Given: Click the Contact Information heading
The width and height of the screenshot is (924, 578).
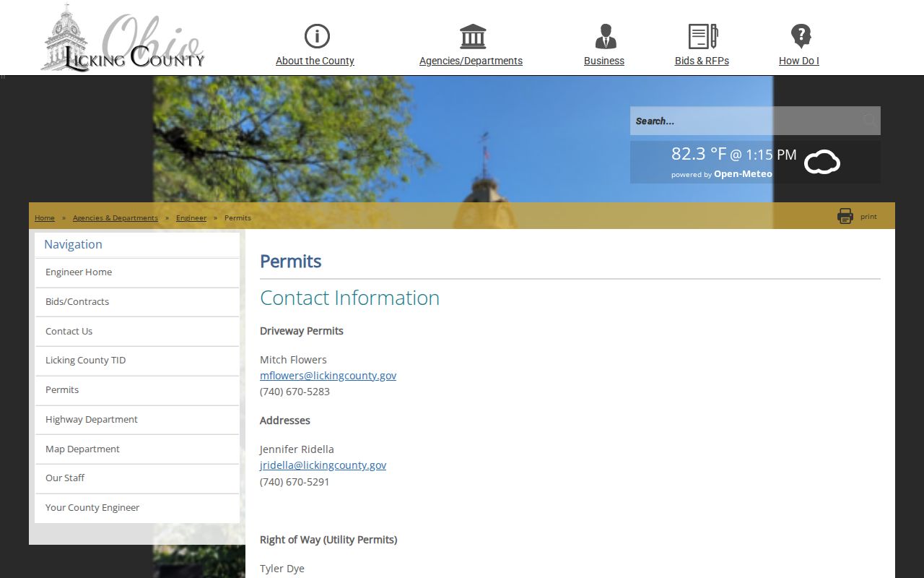Looking at the screenshot, I should coord(349,298).
